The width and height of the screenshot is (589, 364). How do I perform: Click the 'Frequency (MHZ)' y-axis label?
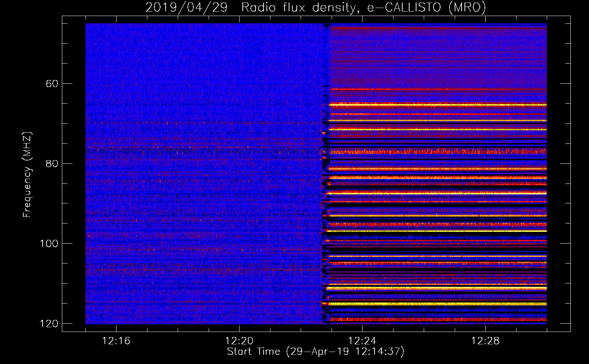[27, 174]
